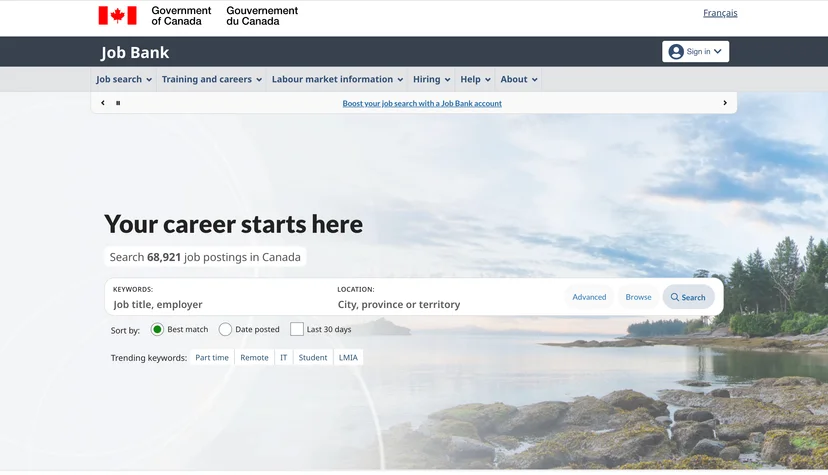Click the Canada flag logo
Screen dimensions: 828x475
point(117,15)
